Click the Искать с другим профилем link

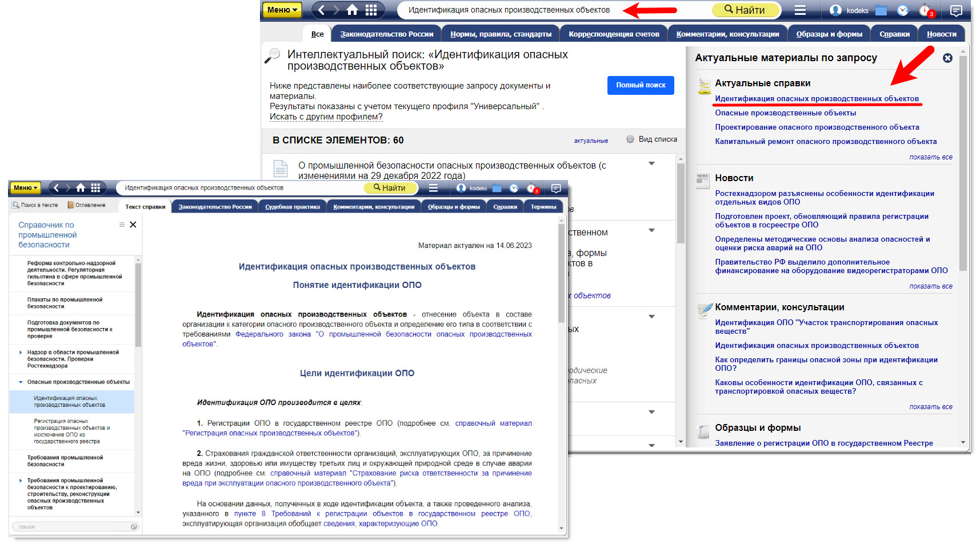click(x=326, y=117)
